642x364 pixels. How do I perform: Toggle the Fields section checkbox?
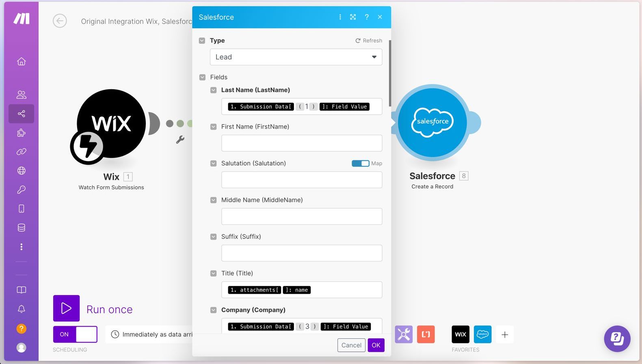tap(202, 77)
